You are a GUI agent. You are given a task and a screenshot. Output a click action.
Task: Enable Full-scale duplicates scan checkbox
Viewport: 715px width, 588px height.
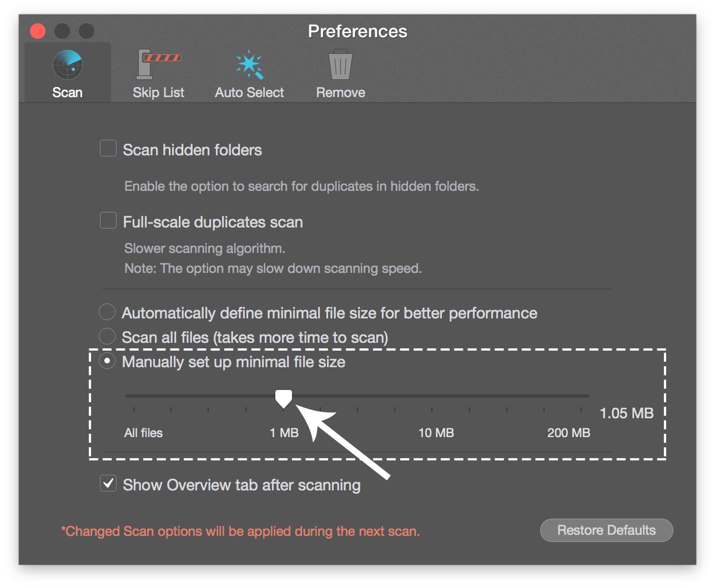[108, 221]
